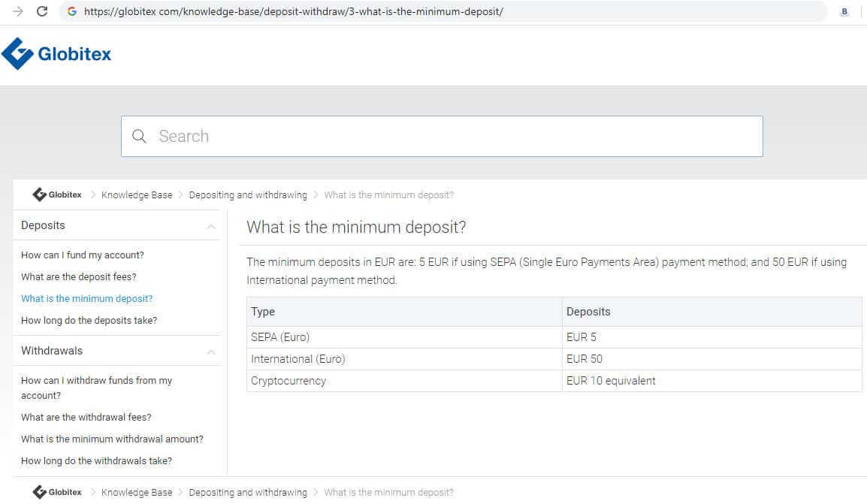The width and height of the screenshot is (867, 504).
Task: Open 'What are the withdrawal fees?' article
Action: [x=86, y=417]
